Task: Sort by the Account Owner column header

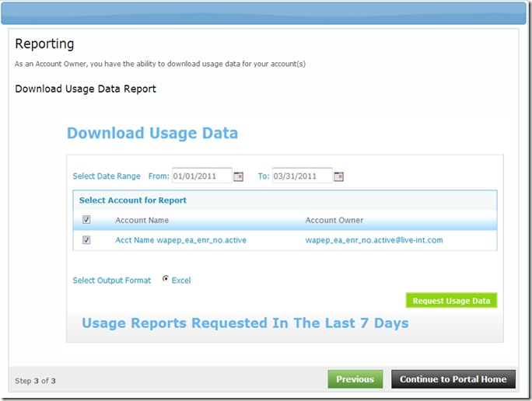Action: (334, 220)
